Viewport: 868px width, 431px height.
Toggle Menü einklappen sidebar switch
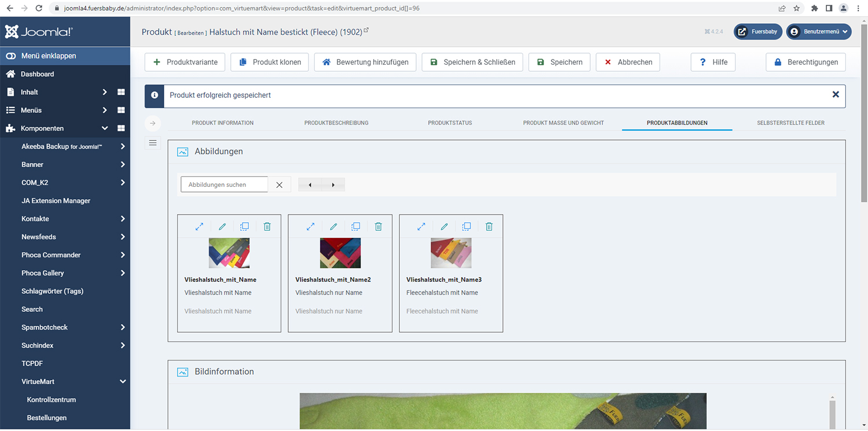pyautogui.click(x=11, y=56)
